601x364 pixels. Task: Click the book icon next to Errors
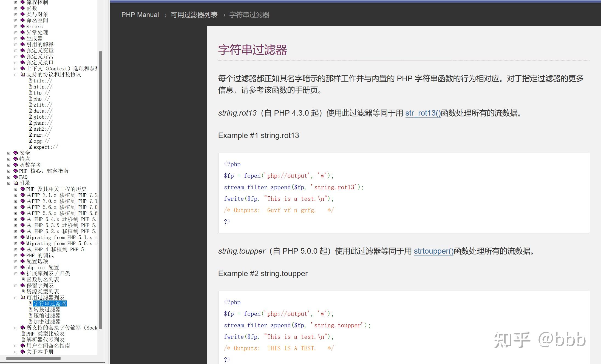[x=23, y=26]
